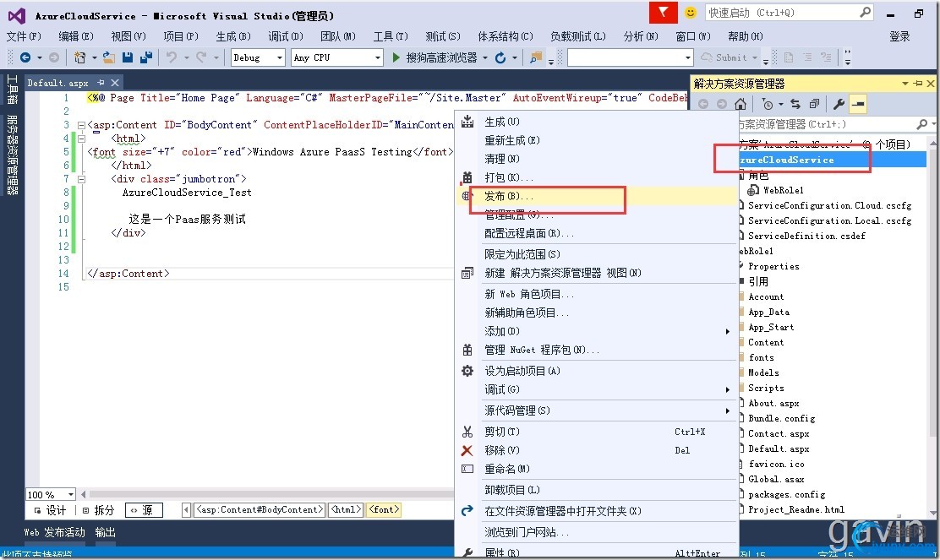Open the 100 % zoom dropdown

coord(71,495)
